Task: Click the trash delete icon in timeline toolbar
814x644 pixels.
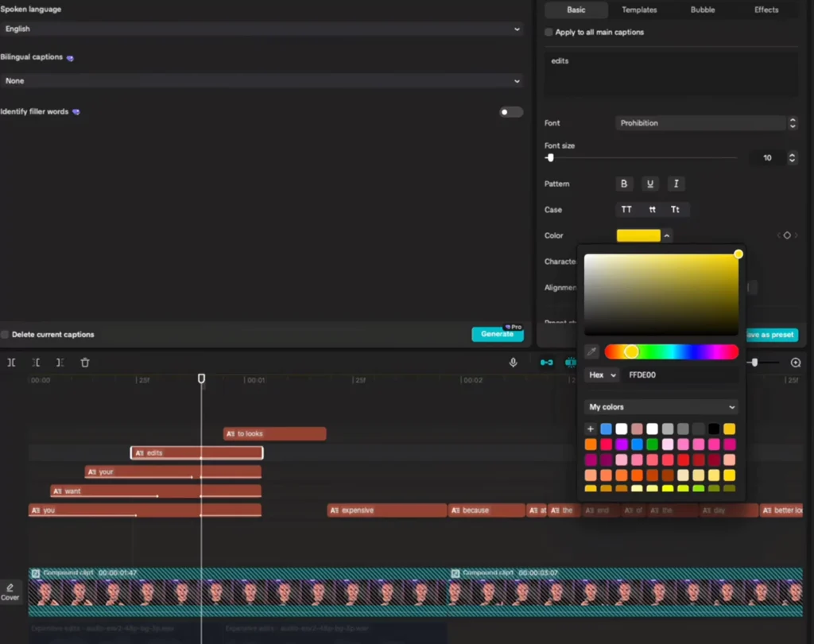Action: (x=85, y=363)
